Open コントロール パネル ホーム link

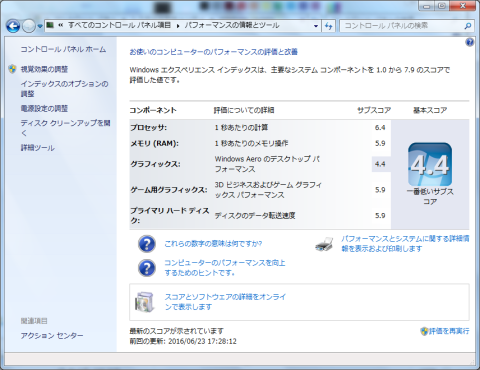[63, 49]
